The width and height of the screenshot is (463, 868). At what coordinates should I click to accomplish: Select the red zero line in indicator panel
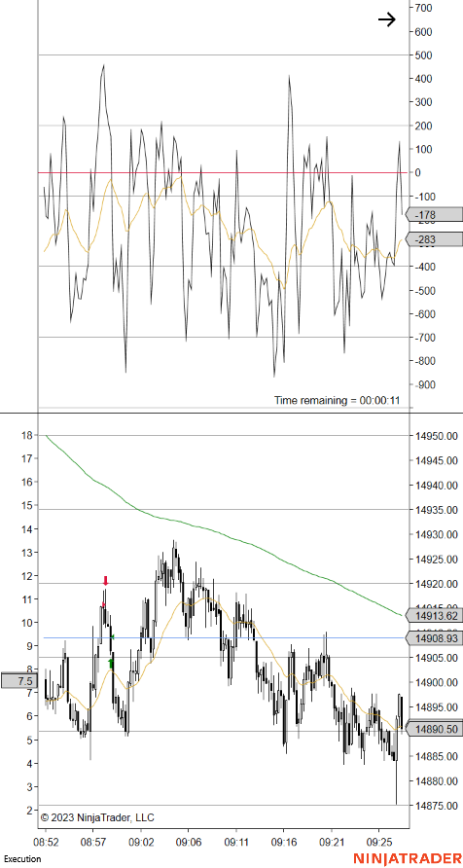click(221, 172)
